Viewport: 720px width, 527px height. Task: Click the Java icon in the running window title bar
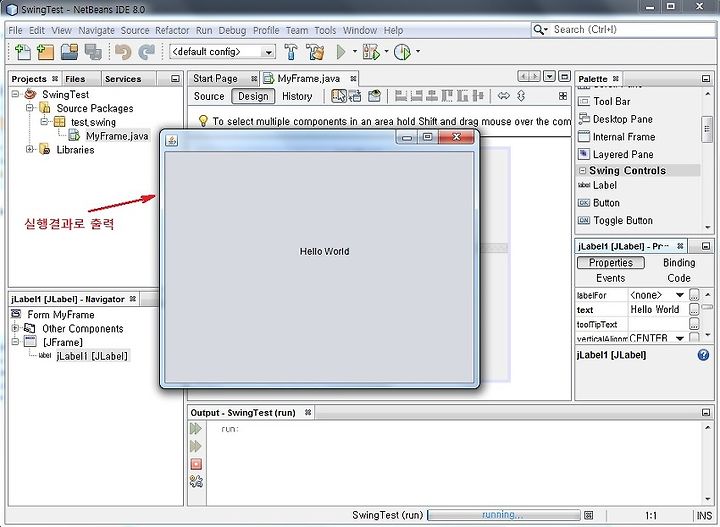pyautogui.click(x=172, y=140)
